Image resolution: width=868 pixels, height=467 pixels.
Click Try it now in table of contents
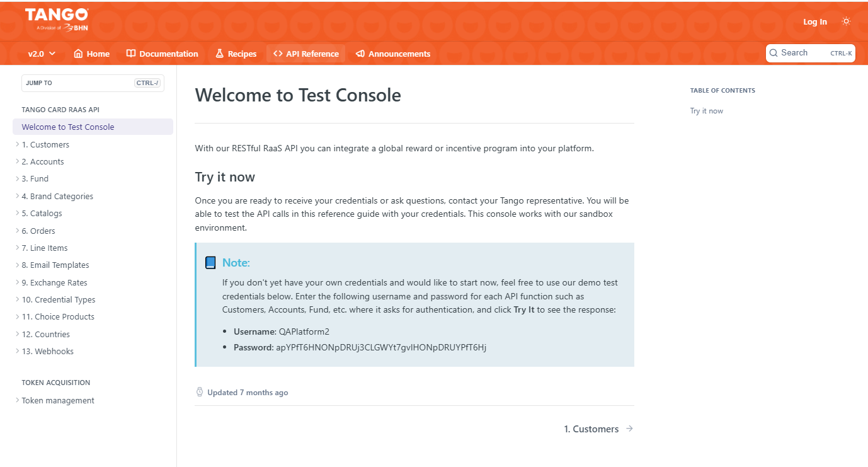tap(707, 111)
